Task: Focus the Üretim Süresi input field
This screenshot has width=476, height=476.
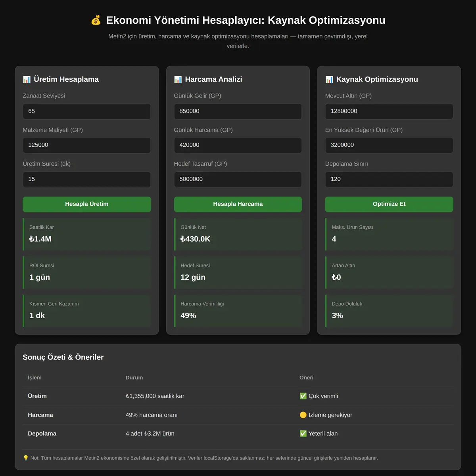Action: click(87, 179)
